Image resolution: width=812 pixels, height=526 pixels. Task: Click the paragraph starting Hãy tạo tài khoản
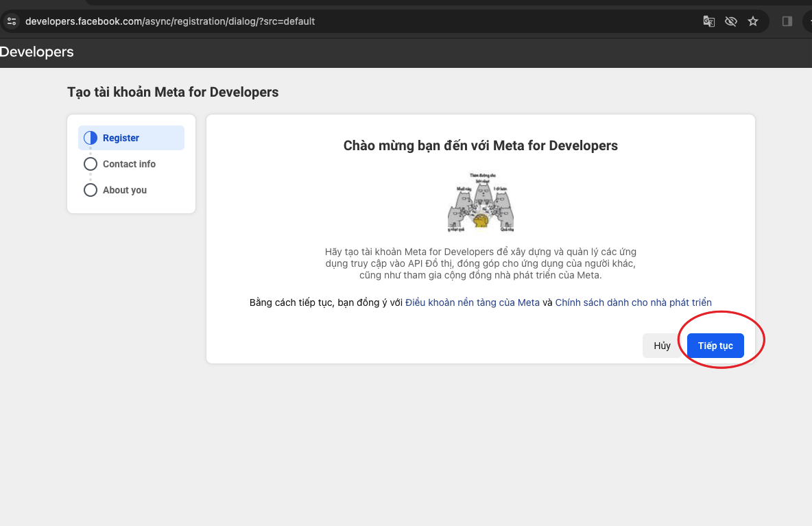tap(481, 263)
